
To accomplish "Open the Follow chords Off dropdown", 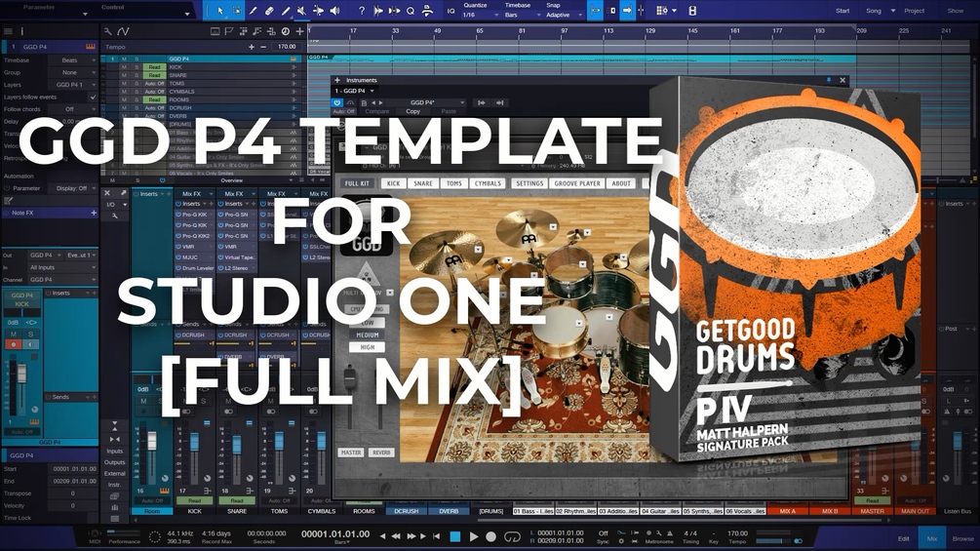I will [74, 108].
